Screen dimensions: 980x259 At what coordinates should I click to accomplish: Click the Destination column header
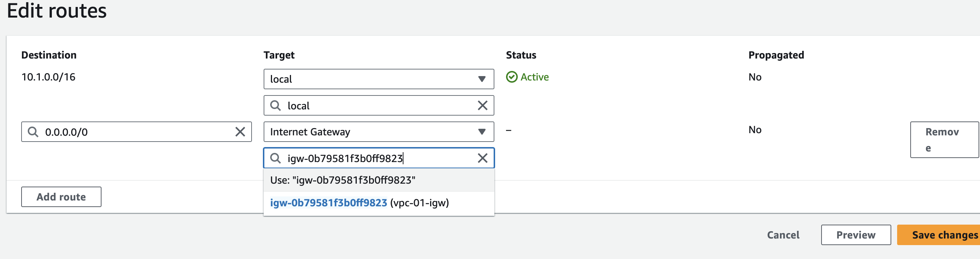[x=49, y=55]
